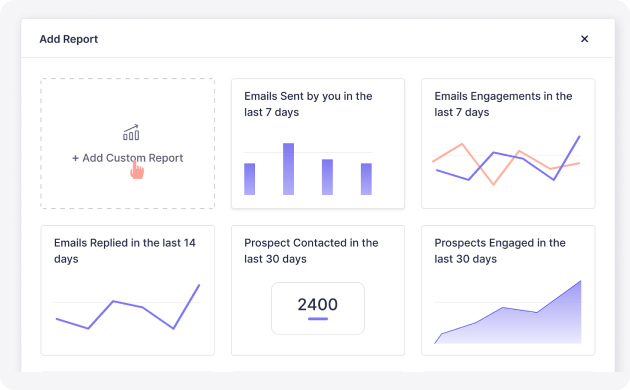Click the 2400 number widget
Screen dimensions: 630x390
(x=318, y=308)
